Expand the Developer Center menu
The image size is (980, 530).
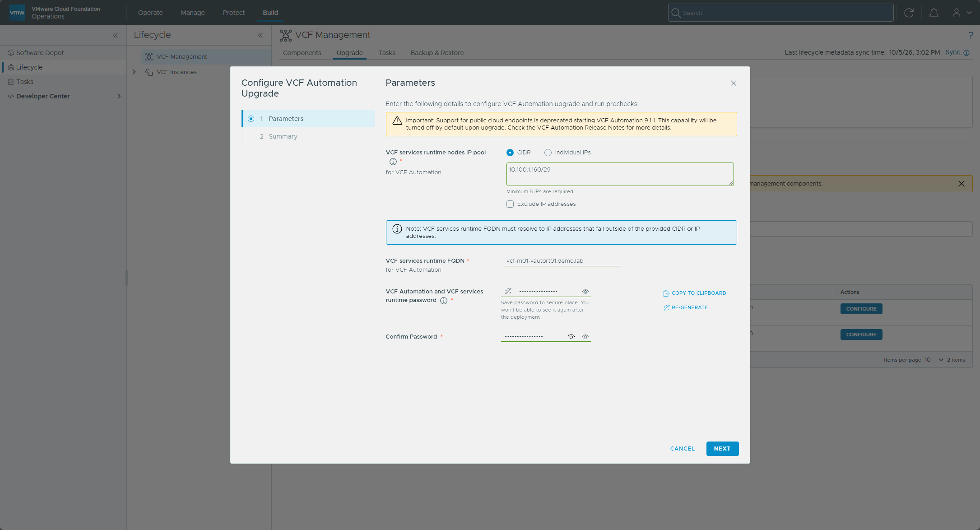tap(119, 96)
